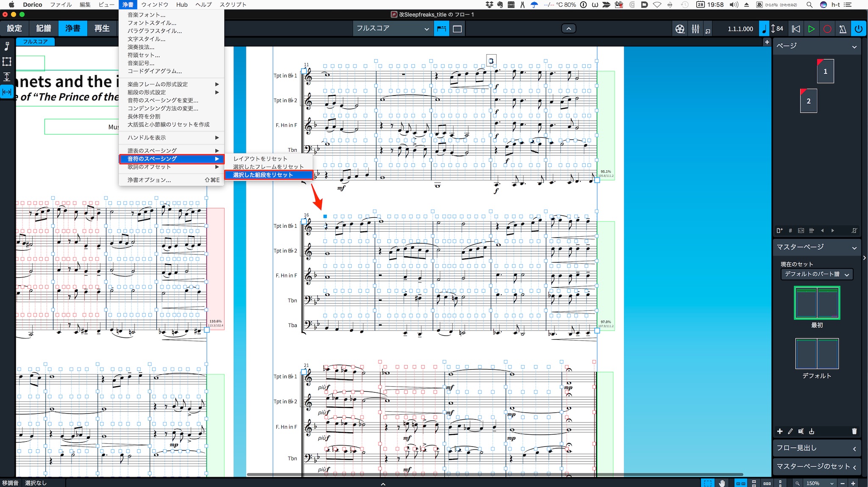Expand bottom panel with up chevron

pyautogui.click(x=383, y=484)
